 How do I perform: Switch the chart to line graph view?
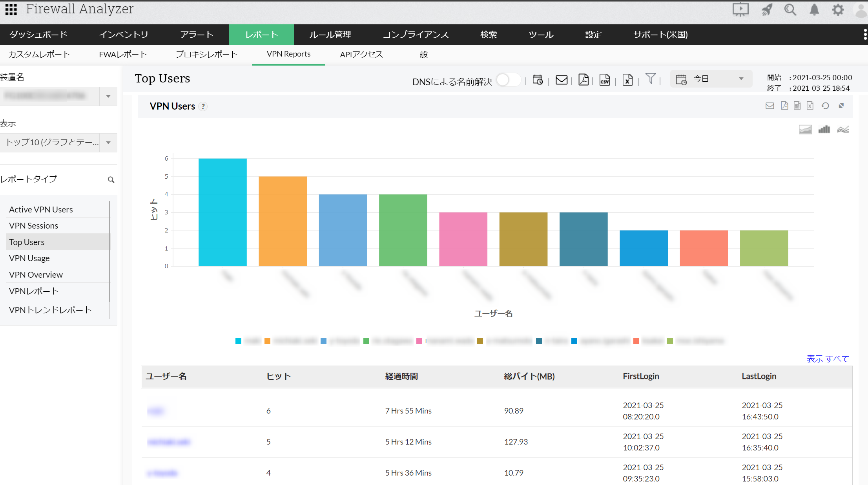tap(843, 130)
